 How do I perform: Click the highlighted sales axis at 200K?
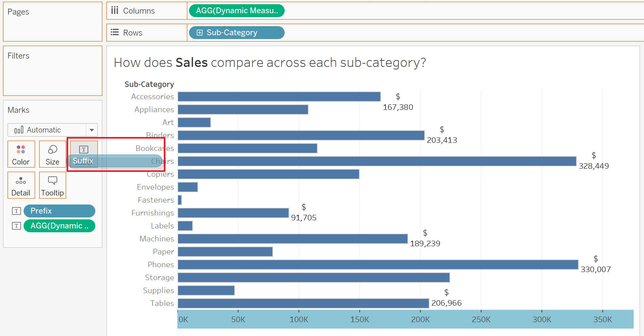pos(420,320)
